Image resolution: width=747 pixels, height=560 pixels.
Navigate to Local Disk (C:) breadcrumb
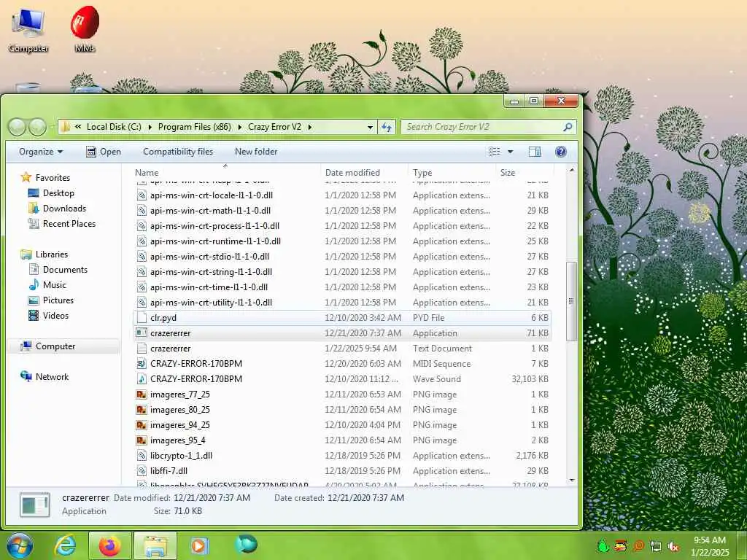pos(114,127)
